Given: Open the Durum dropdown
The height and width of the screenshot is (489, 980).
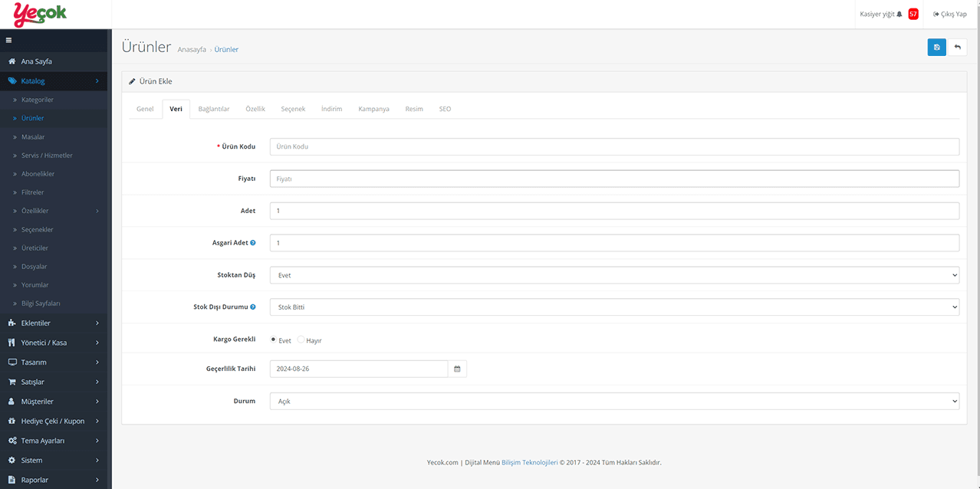Looking at the screenshot, I should (x=614, y=401).
